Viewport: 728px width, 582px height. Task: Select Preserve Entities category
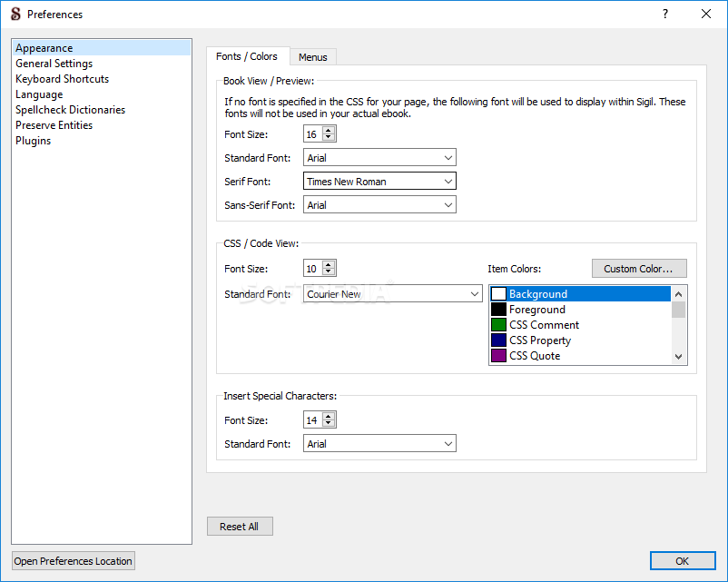tap(102, 124)
